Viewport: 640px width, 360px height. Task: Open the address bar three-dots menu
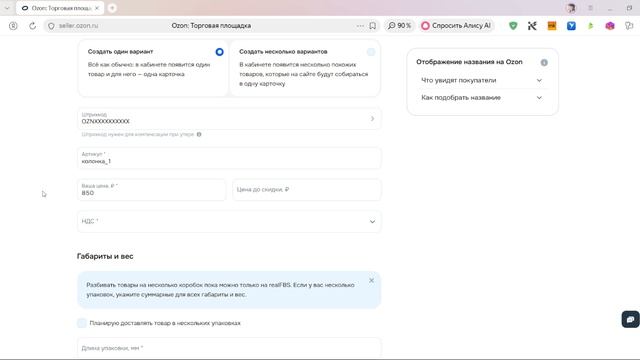point(360,26)
